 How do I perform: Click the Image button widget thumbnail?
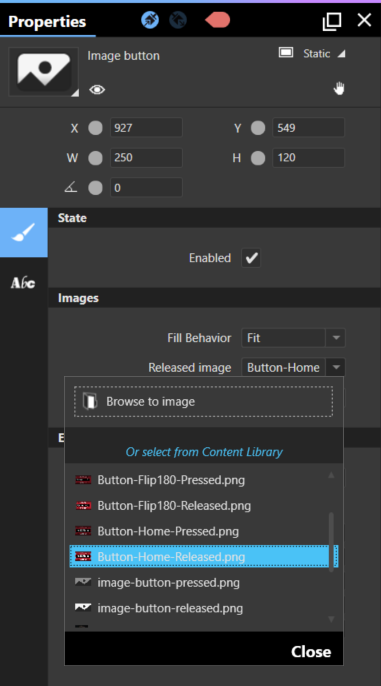(x=44, y=72)
